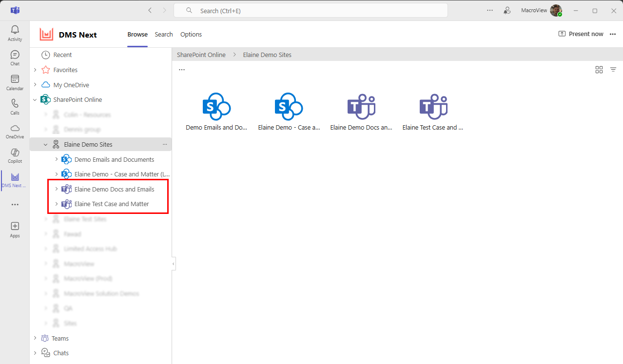This screenshot has width=623, height=364.
Task: Open Elaine Test Case and ... Teams tile
Action: 433,112
